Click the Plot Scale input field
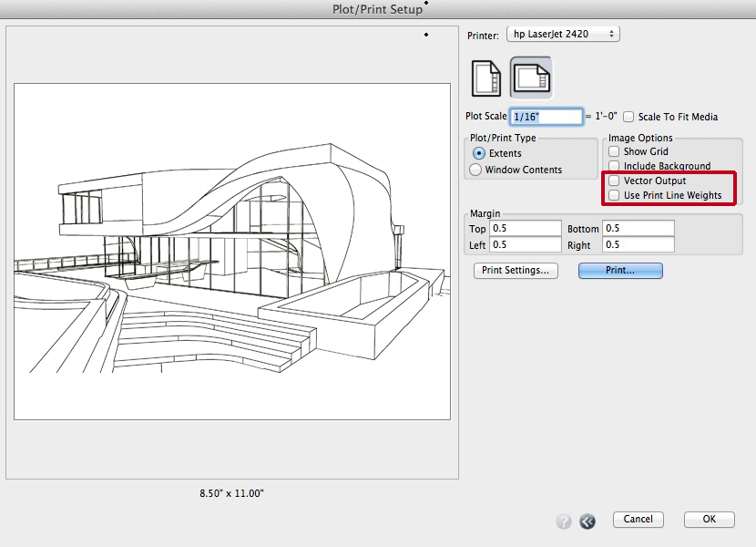This screenshot has height=547, width=756. coord(547,116)
